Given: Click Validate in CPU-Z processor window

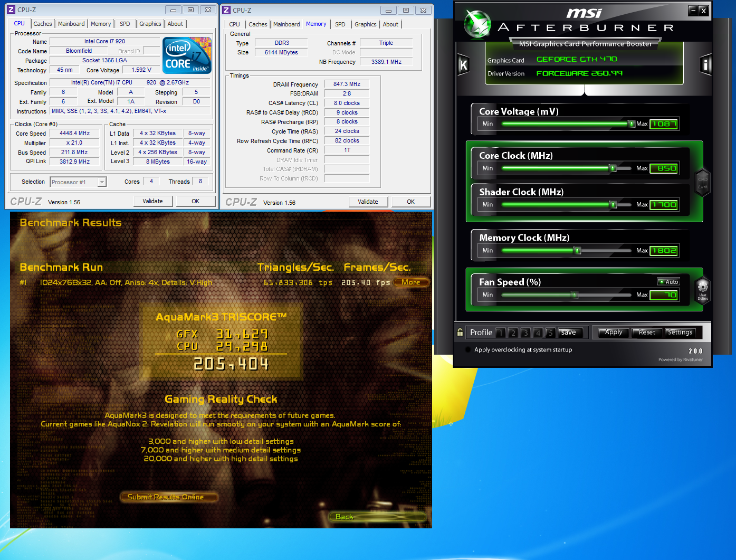Looking at the screenshot, I should pyautogui.click(x=152, y=201).
